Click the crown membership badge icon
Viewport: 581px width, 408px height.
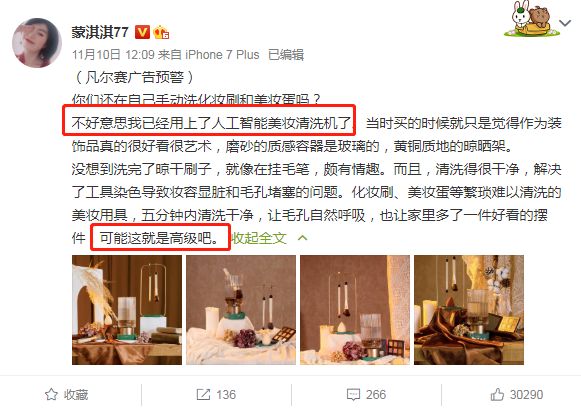pyautogui.click(x=161, y=32)
